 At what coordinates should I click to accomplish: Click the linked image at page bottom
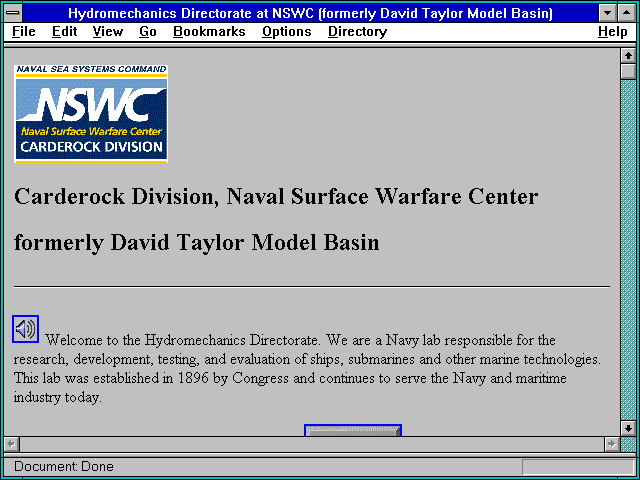(353, 430)
